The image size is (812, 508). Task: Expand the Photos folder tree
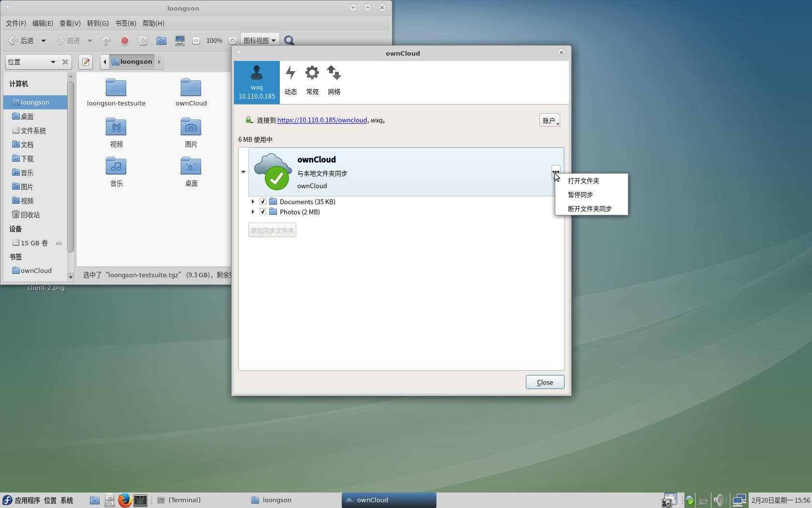[253, 212]
